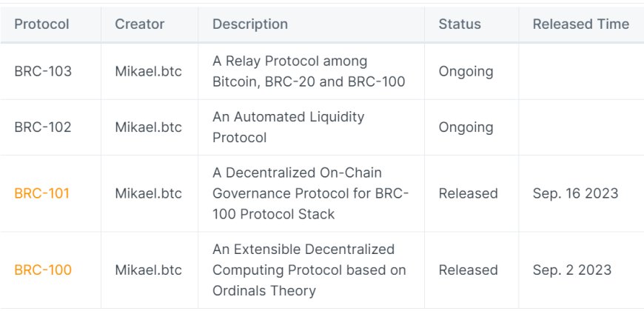
Task: Click the Status column header
Action: [x=460, y=24]
